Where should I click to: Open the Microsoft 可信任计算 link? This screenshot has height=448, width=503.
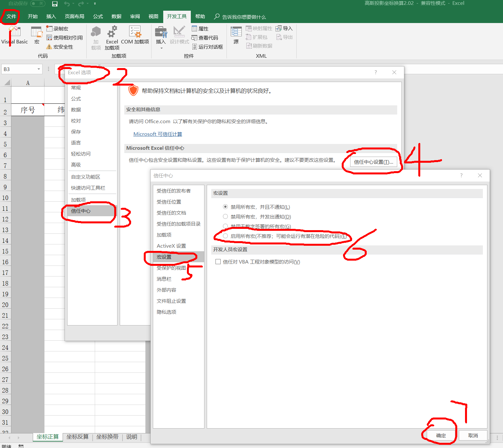[158, 134]
